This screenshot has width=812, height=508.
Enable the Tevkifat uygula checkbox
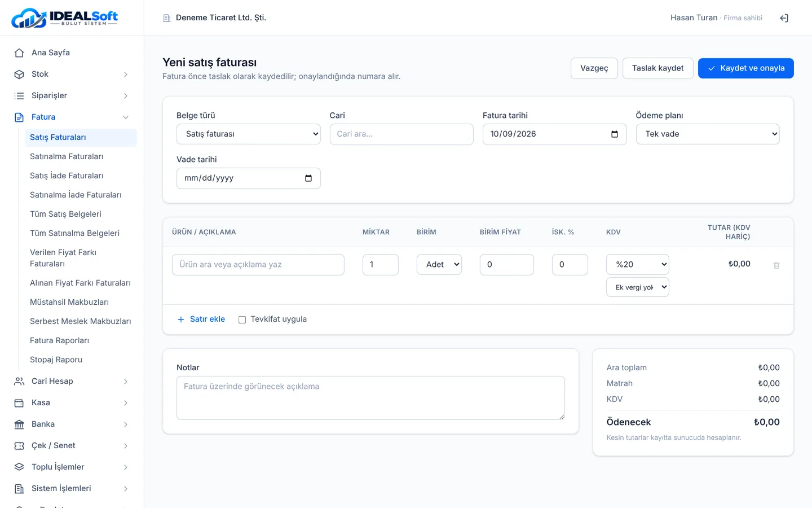coord(242,319)
